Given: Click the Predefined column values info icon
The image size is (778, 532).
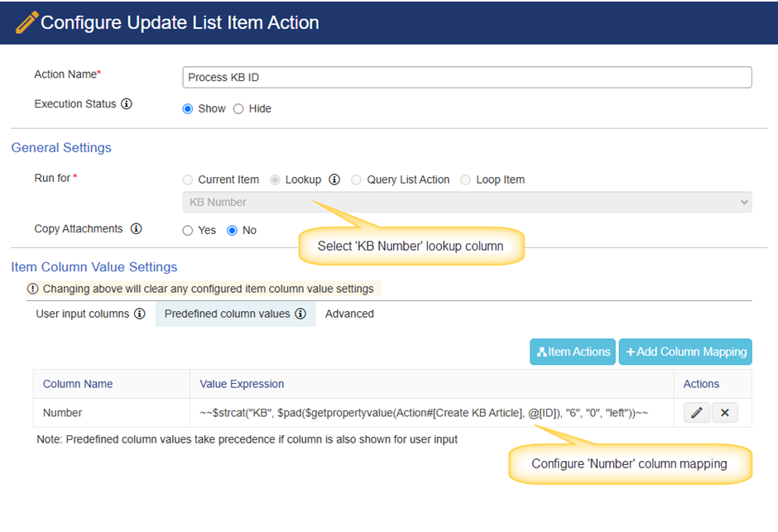Looking at the screenshot, I should [x=300, y=314].
